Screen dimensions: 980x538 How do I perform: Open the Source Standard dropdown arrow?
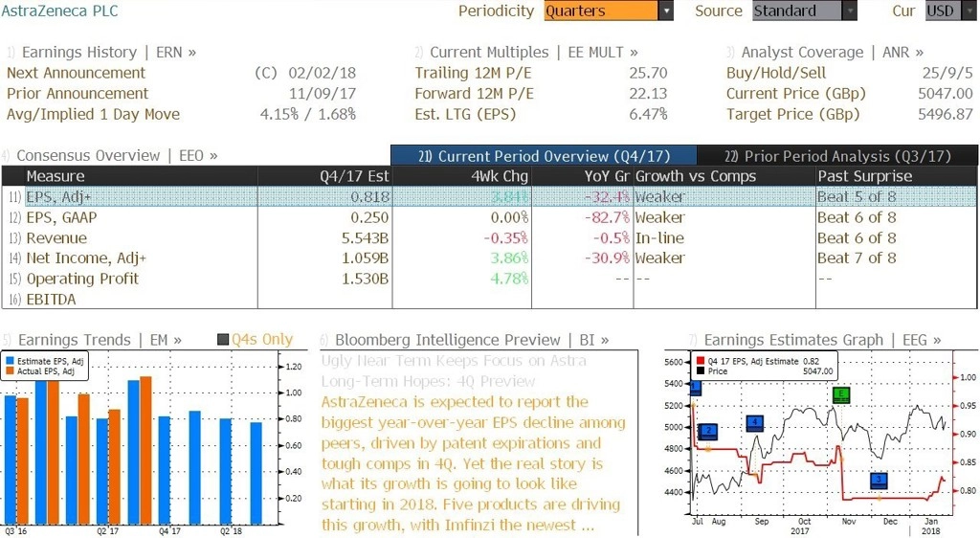[x=850, y=11]
